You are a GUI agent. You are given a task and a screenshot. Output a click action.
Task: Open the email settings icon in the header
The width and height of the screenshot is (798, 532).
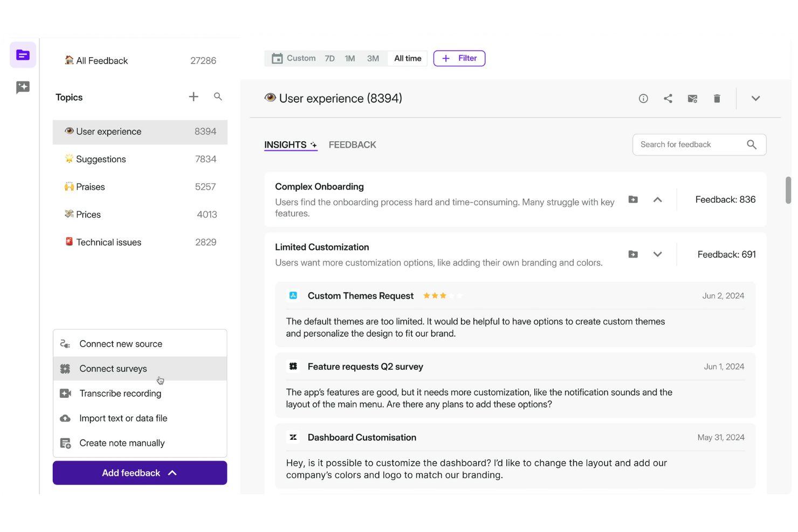(692, 98)
